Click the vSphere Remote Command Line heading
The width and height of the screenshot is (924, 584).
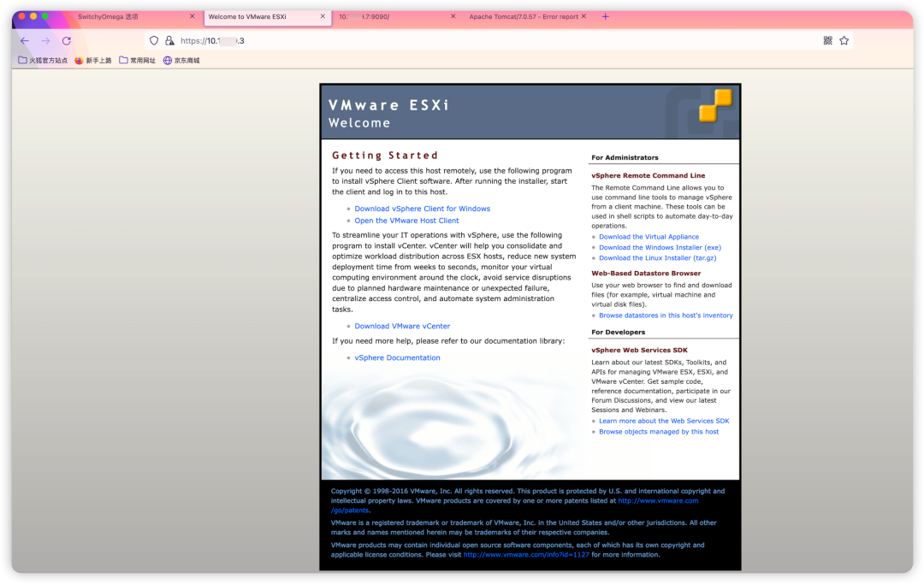(649, 175)
